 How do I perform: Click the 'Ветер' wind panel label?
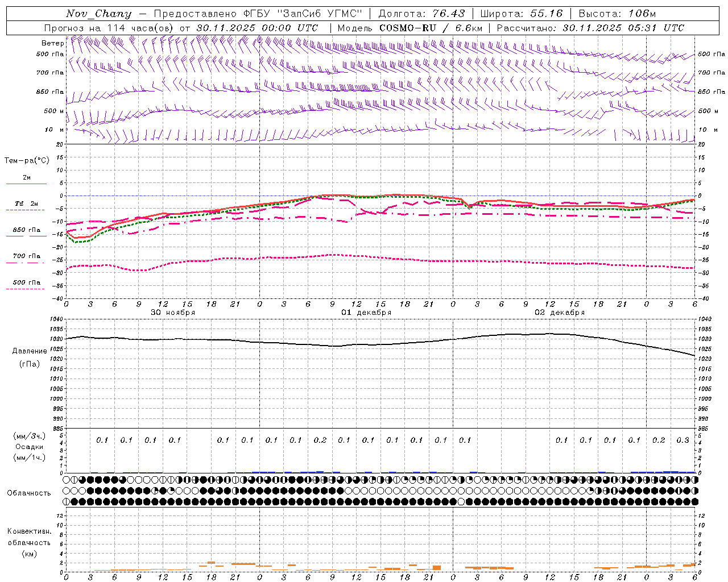[52, 43]
